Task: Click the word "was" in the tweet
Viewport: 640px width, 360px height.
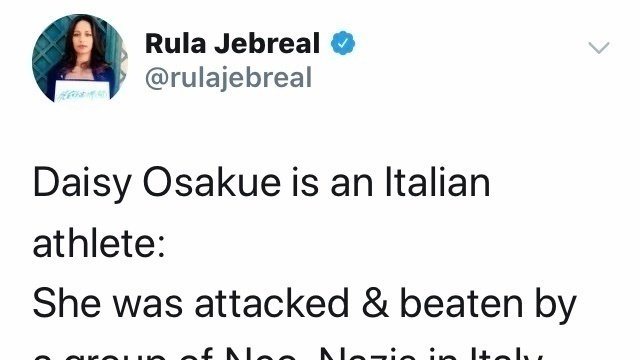Action: click(x=148, y=306)
